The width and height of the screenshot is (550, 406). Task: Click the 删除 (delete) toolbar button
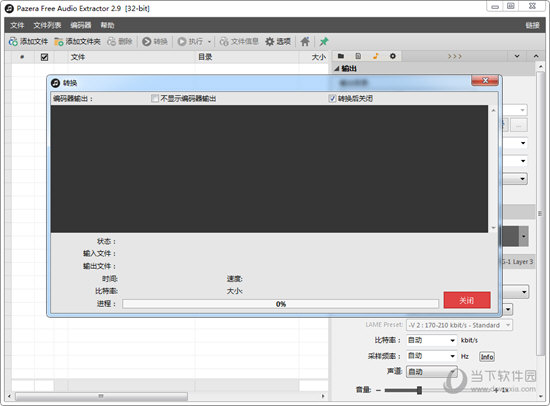tap(120, 41)
